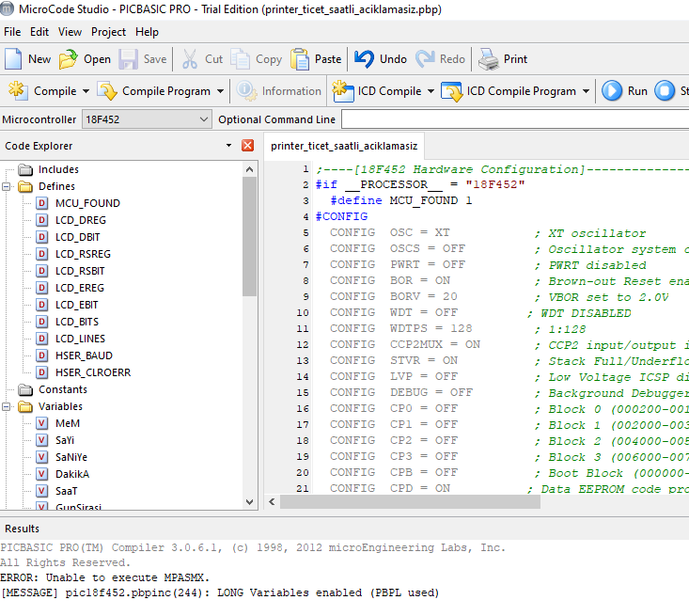This screenshot has height=616, width=689.
Task: Click the editor horizontal scrollbar thumb
Action: click(x=410, y=501)
